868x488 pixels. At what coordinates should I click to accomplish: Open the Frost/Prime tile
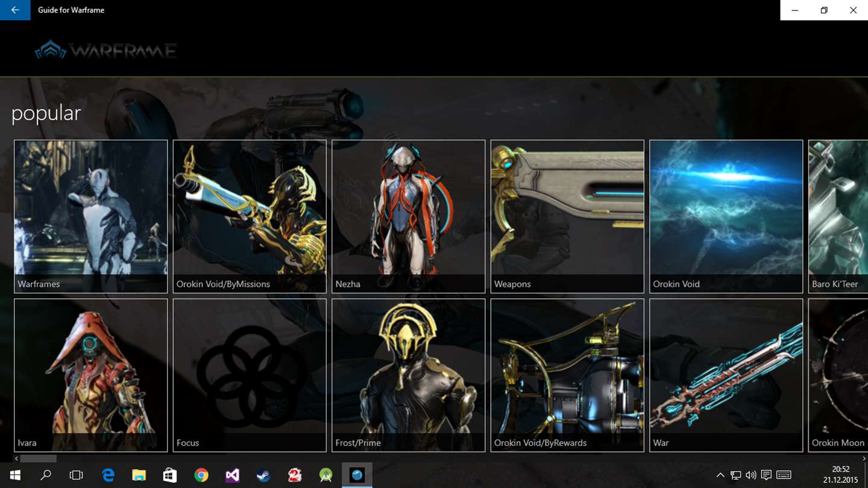(409, 375)
